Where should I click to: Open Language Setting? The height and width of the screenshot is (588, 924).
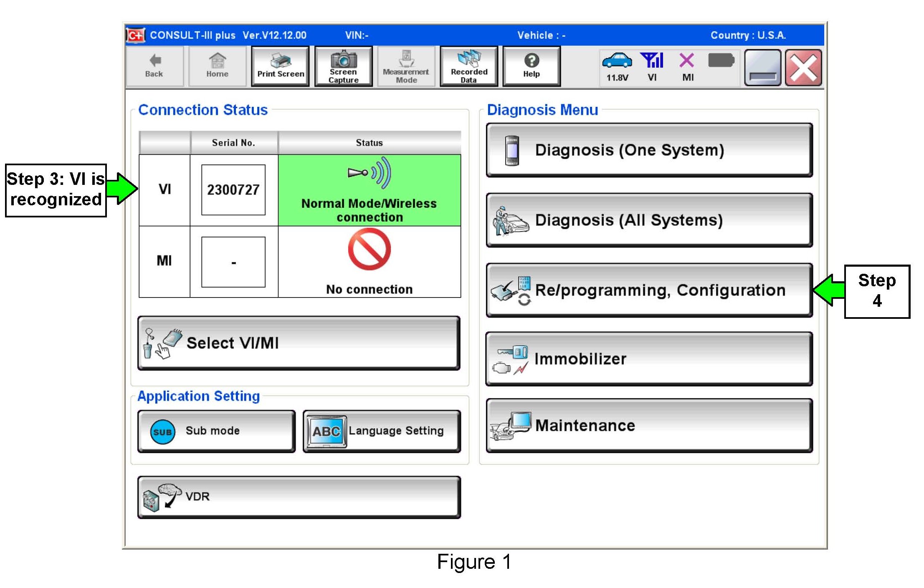(382, 431)
